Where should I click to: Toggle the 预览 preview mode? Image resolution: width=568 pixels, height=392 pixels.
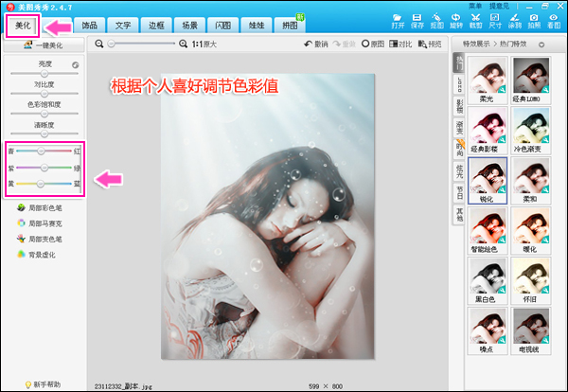click(x=429, y=44)
